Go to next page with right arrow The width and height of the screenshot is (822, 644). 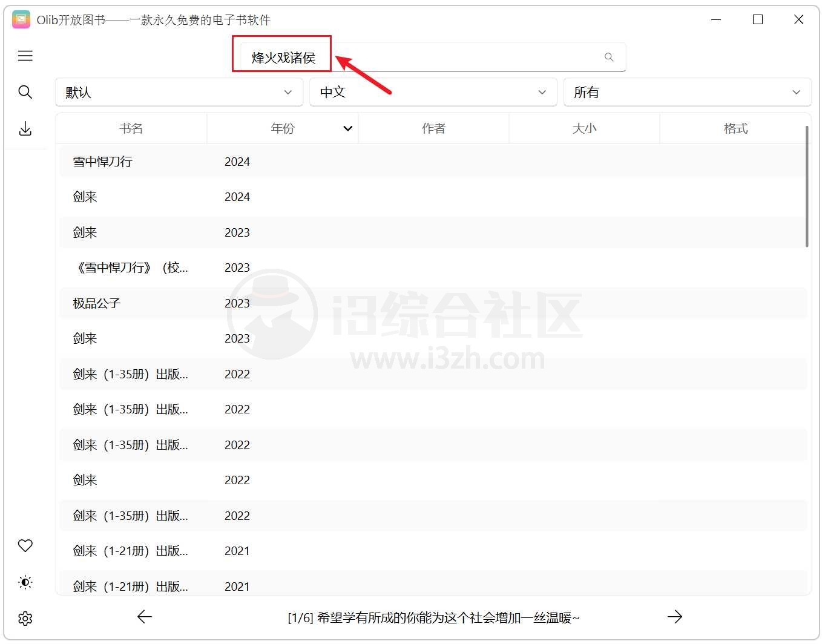click(674, 617)
